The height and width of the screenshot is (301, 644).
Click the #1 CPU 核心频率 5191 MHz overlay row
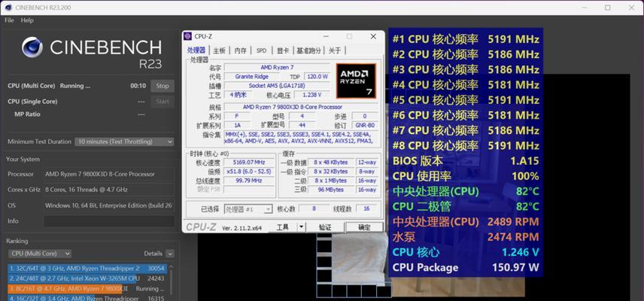pos(466,39)
